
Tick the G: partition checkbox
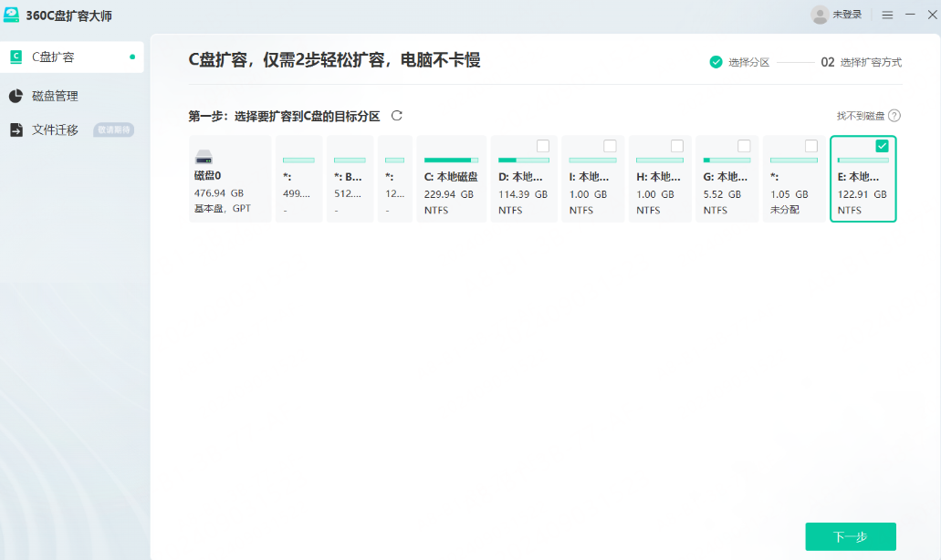coord(744,146)
